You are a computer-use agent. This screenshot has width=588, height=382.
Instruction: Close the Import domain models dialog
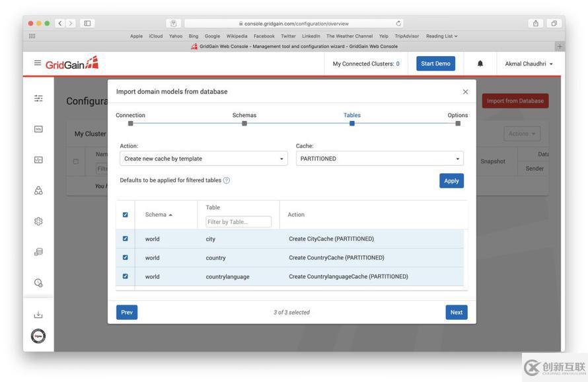[465, 92]
